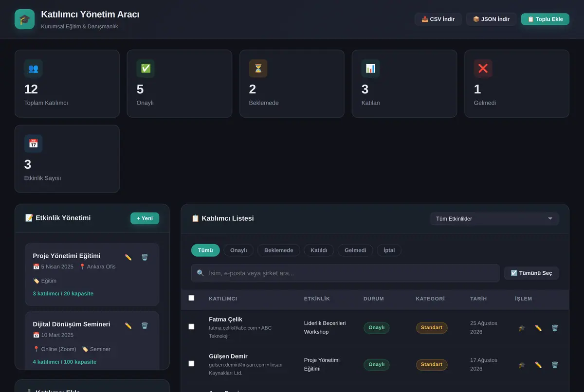Screen dimensions: 584x392
Task: Open the Tüm Etkinlikler event filter dropdown
Action: 494,219
